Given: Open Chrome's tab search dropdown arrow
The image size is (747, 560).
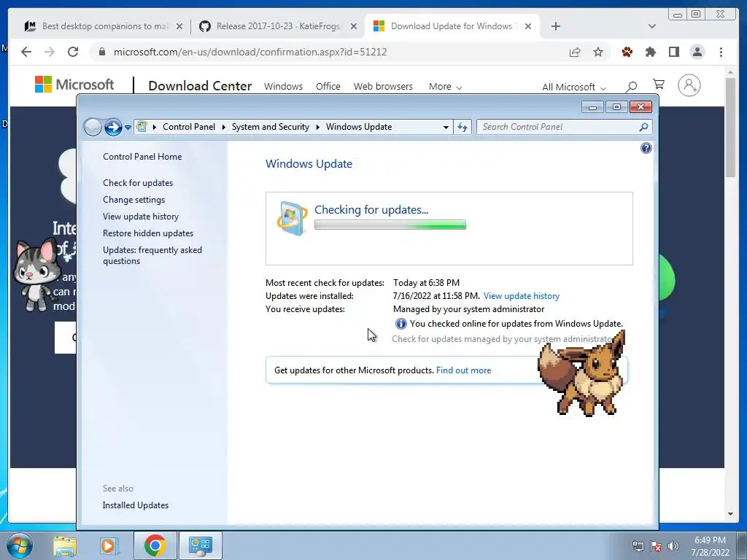Looking at the screenshot, I should [x=651, y=26].
